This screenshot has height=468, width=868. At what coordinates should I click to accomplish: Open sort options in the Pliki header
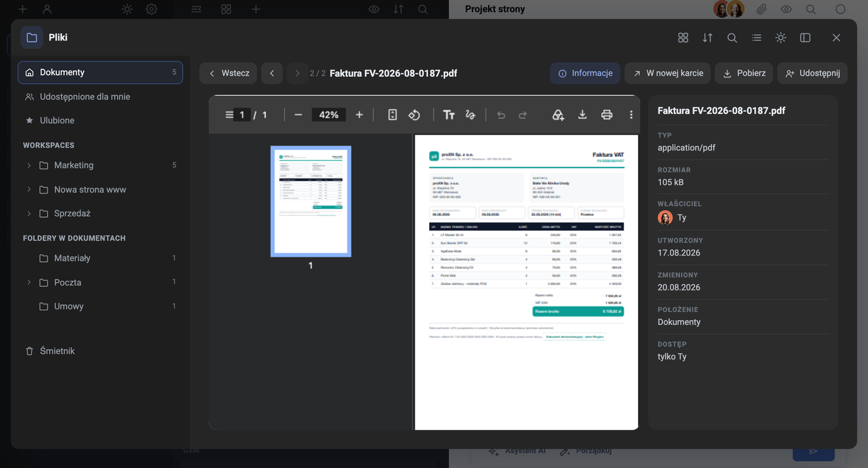click(x=707, y=38)
